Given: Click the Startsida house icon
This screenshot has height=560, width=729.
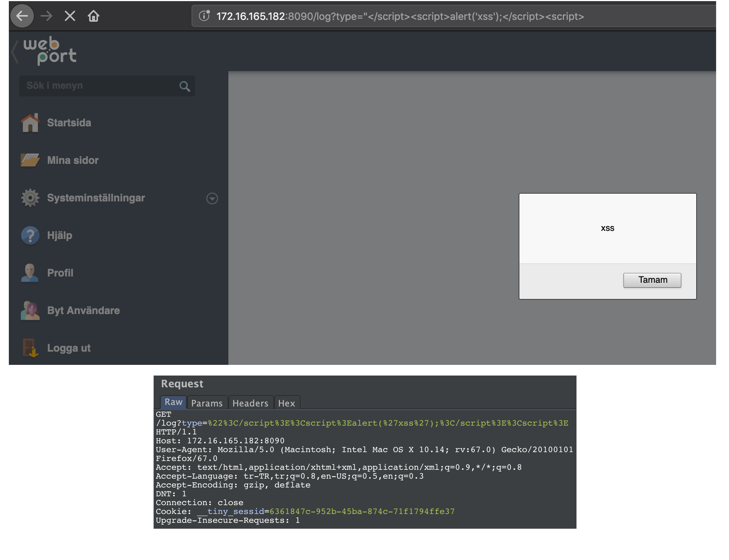Looking at the screenshot, I should [30, 123].
